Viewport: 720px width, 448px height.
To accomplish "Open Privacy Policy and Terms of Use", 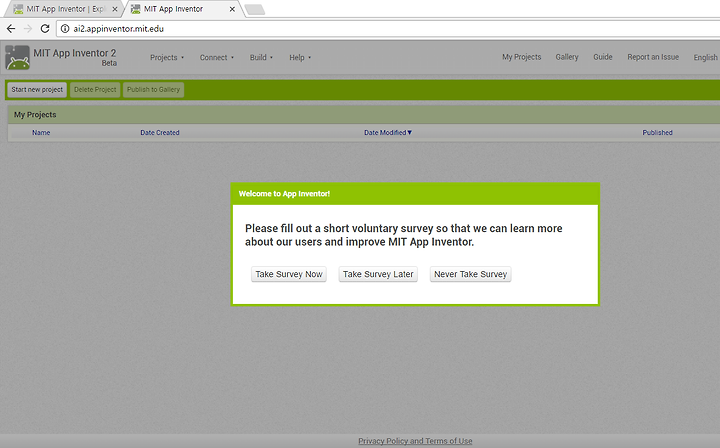I will [x=415, y=441].
